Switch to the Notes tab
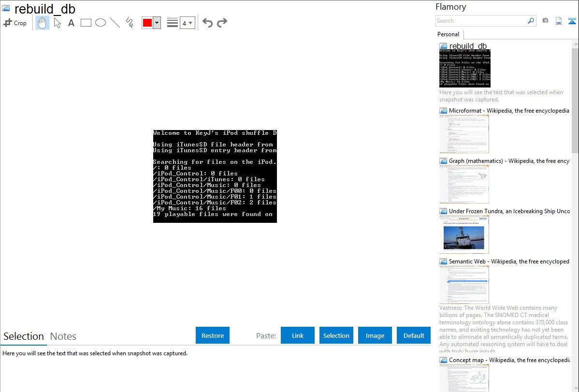This screenshot has height=392, width=579. pyautogui.click(x=63, y=336)
